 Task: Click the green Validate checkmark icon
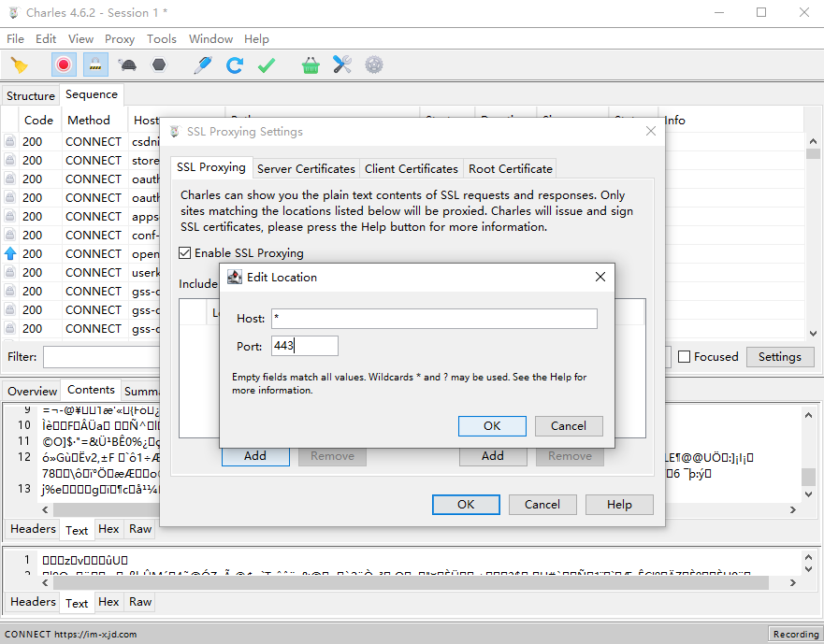267,65
